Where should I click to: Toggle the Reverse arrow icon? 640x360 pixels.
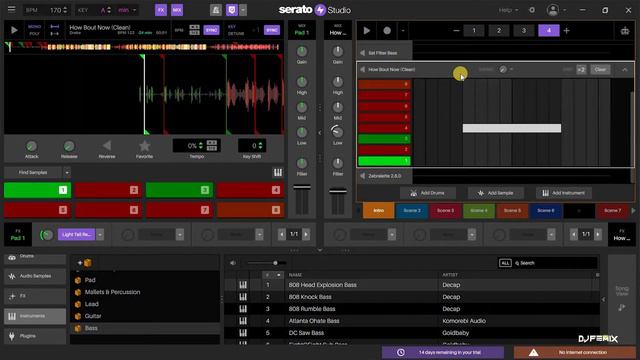click(x=107, y=146)
